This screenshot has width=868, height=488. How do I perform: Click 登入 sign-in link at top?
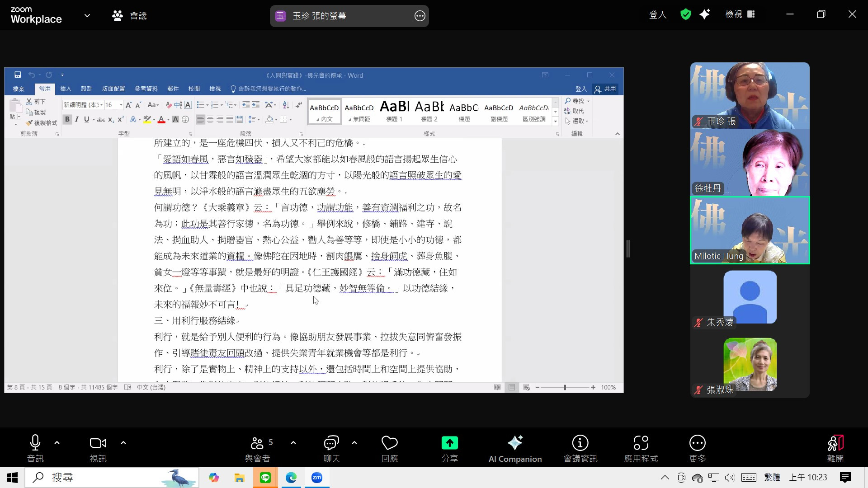[x=658, y=15]
